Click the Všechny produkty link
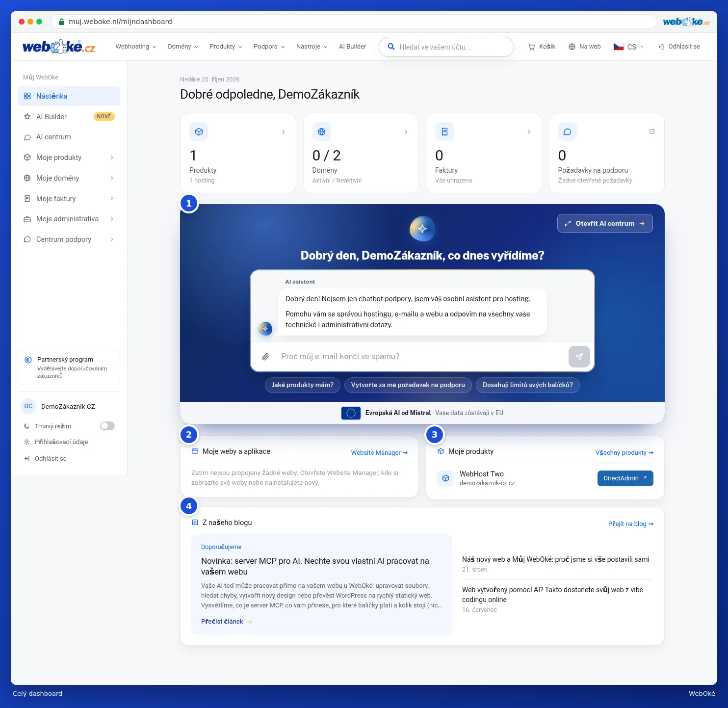728x708 pixels. 624,453
